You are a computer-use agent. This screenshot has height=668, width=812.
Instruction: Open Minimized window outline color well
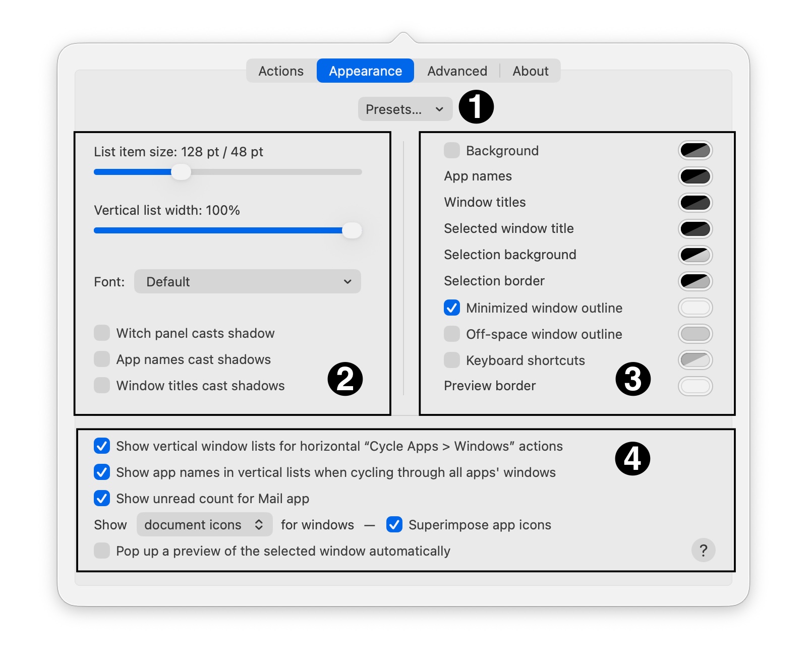[x=695, y=308]
